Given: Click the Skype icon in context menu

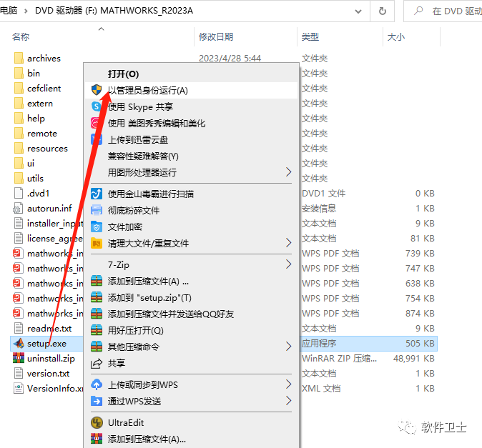Looking at the screenshot, I should (96, 106).
